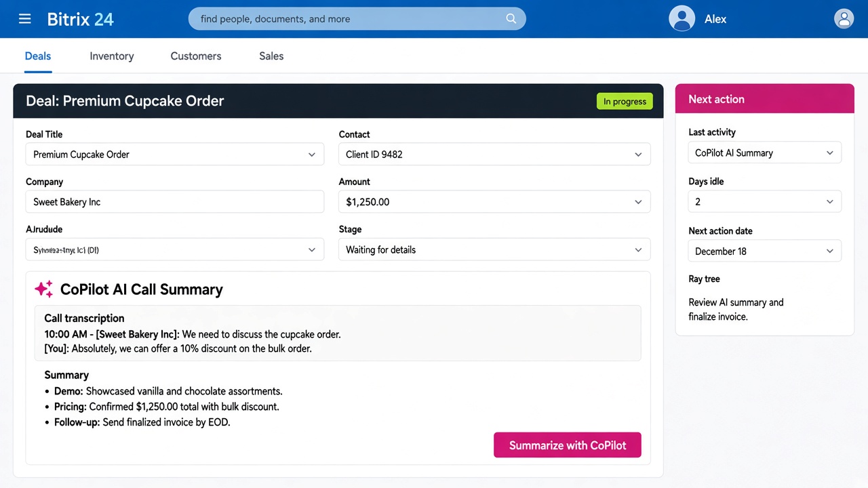Image resolution: width=868 pixels, height=488 pixels.
Task: Select the Pricing summary bullet
Action: [167, 407]
